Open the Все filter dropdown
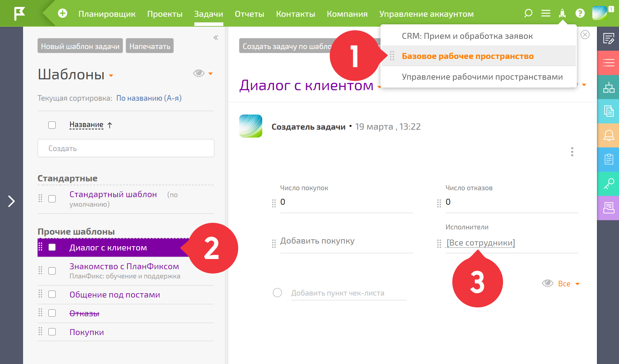This screenshot has width=619, height=364. point(569,284)
